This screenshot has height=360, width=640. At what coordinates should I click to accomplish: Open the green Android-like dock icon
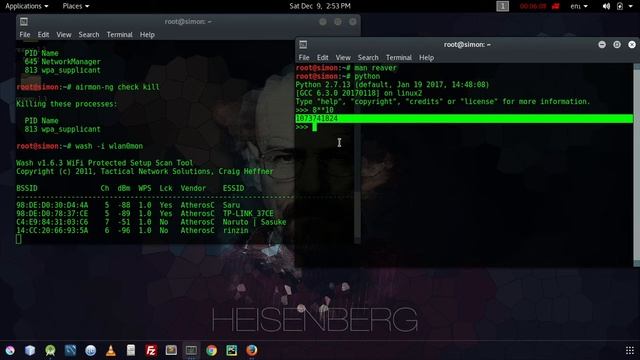[50, 350]
